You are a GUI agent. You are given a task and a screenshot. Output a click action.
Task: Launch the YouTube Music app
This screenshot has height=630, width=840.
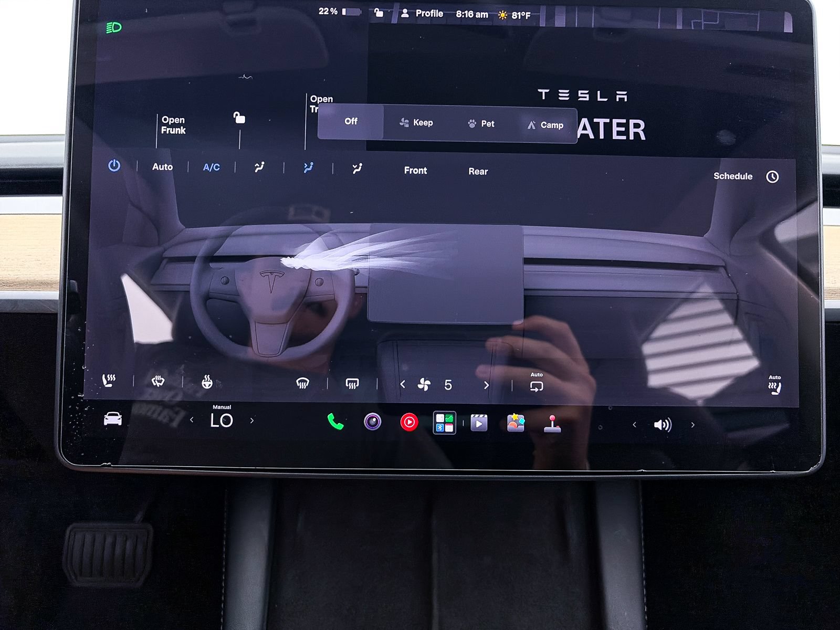pos(409,422)
